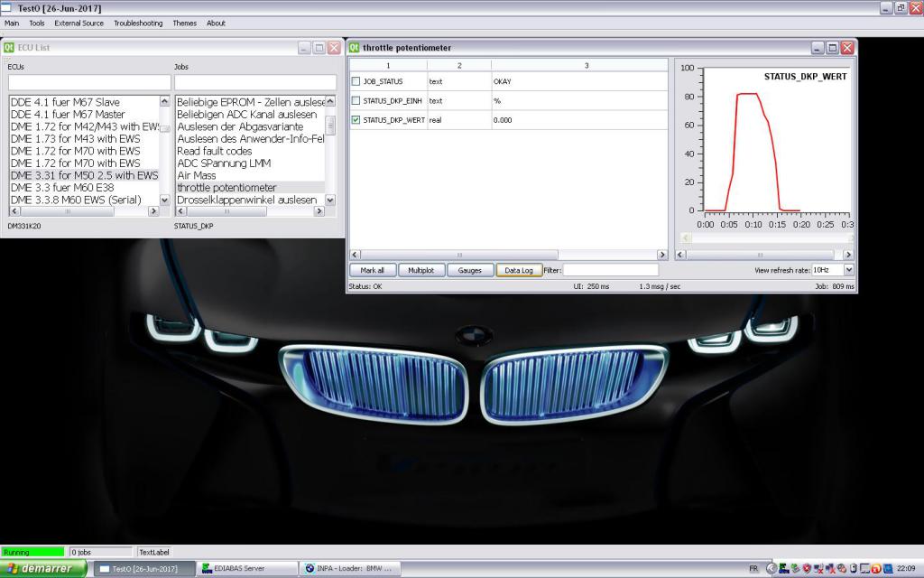Click the Jobs search field
Image resolution: width=924 pixels, height=578 pixels.
(255, 82)
